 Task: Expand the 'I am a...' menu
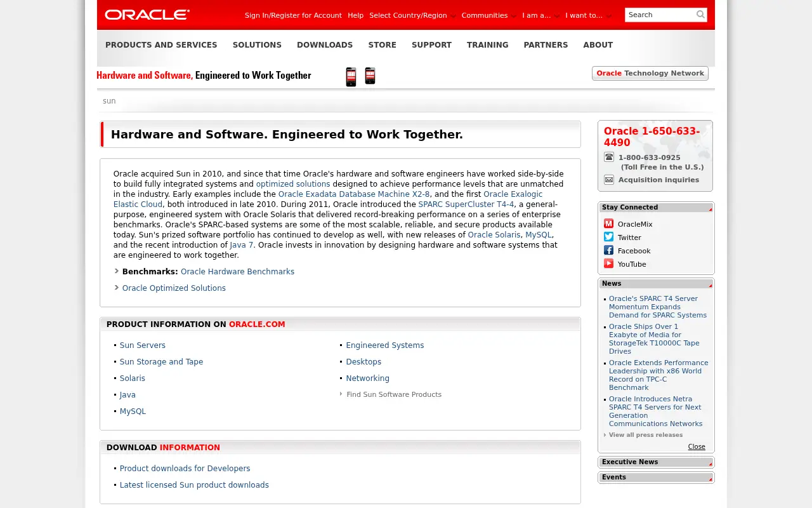coord(540,15)
